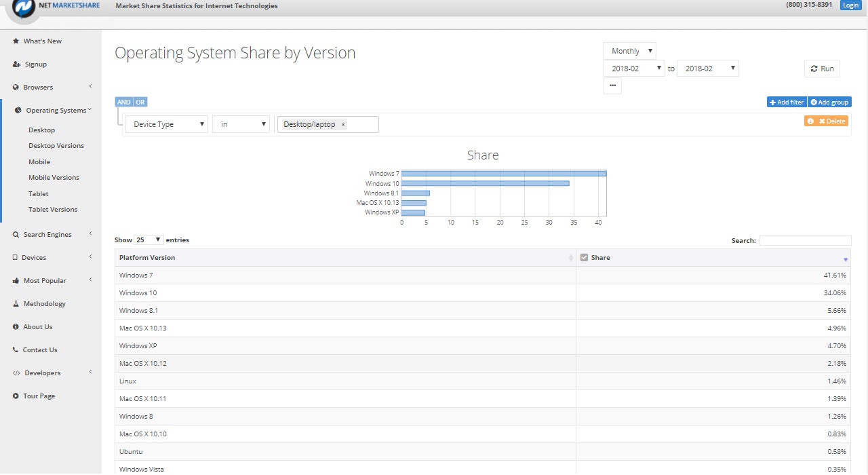Image resolution: width=868 pixels, height=475 pixels.
Task: Click in the table Search input field
Action: point(805,240)
